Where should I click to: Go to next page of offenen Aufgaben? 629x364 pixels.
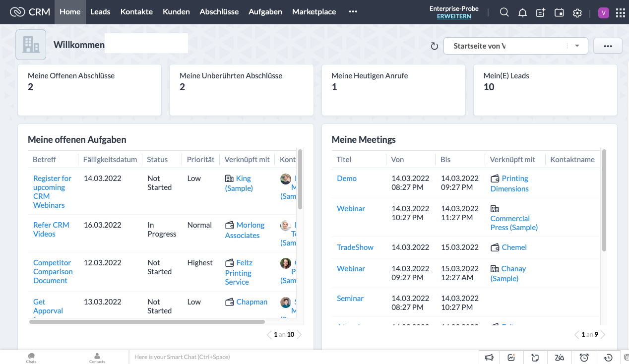(x=300, y=335)
